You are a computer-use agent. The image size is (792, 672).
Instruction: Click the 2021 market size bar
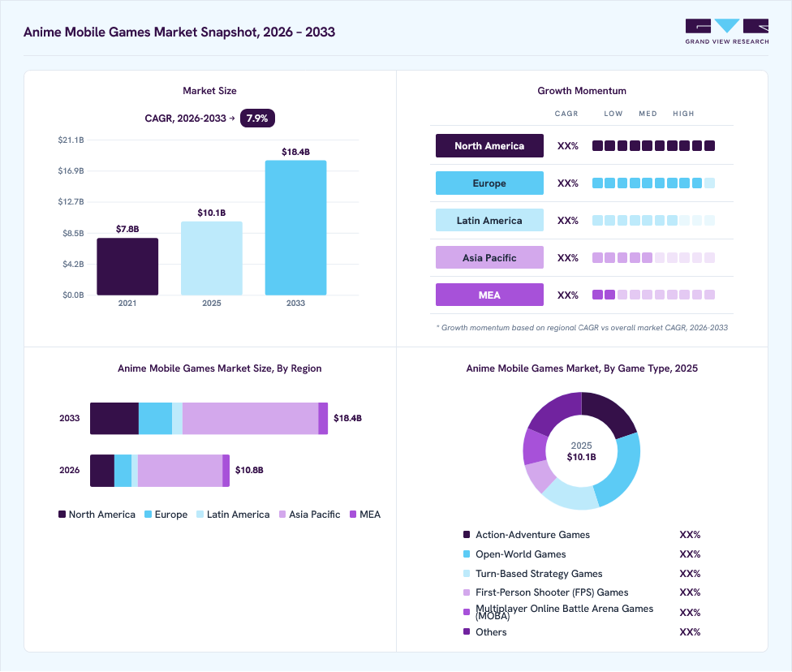127,266
